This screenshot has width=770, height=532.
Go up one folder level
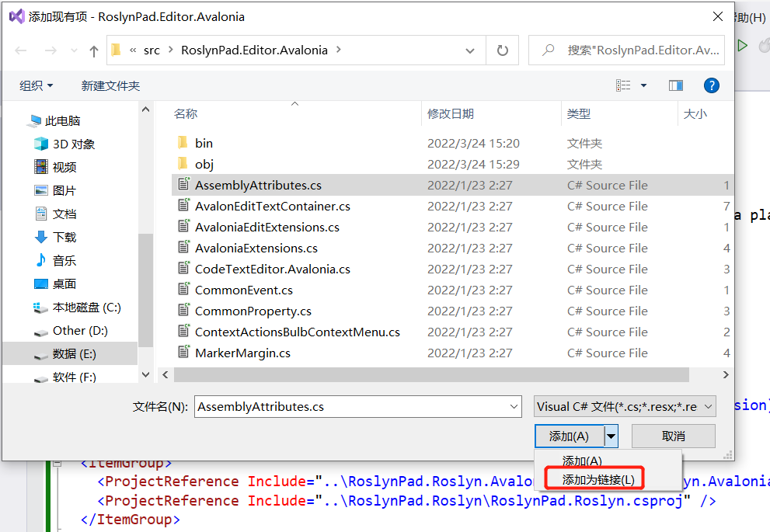click(x=94, y=51)
